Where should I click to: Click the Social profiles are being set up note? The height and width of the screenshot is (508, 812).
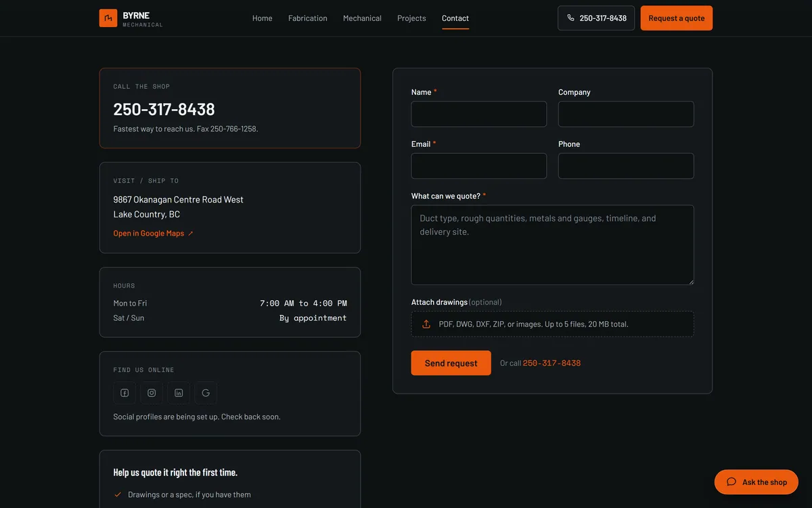[x=197, y=417]
